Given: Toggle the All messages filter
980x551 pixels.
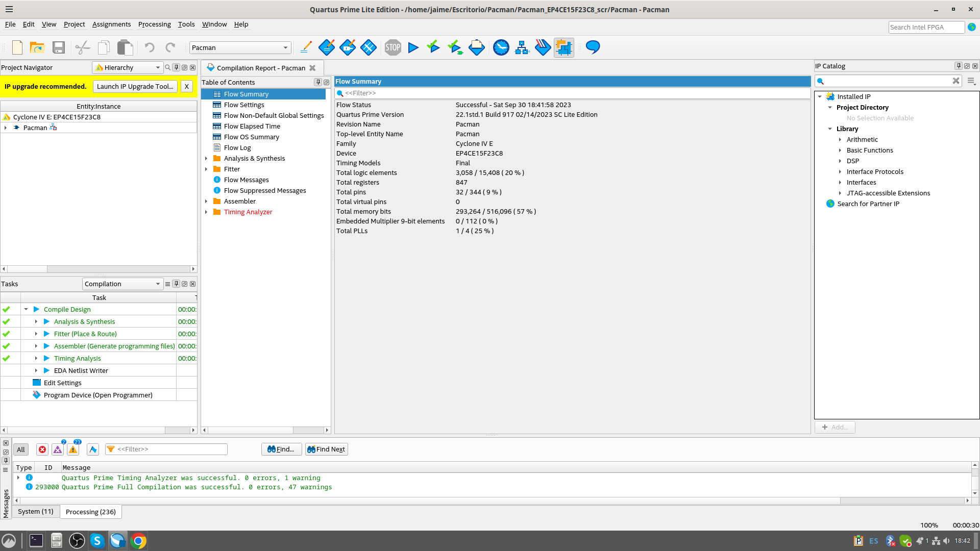Looking at the screenshot, I should pos(21,449).
